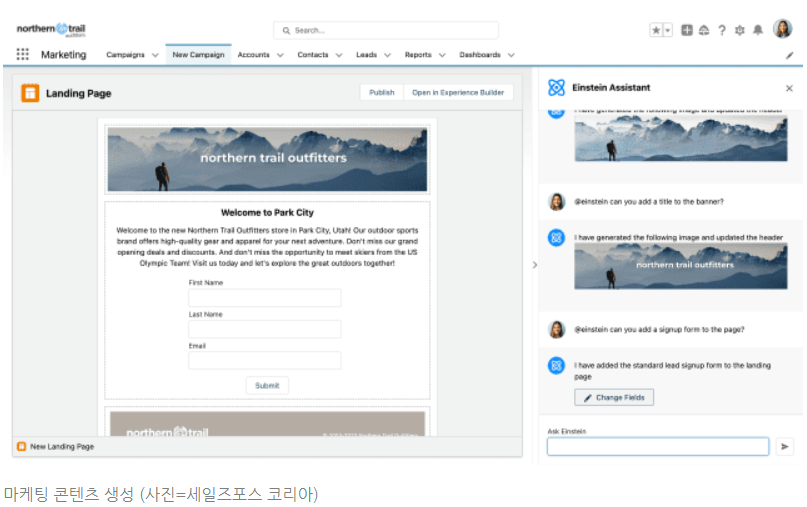The image size is (807, 507).
Task: Click user avatar beside signup form request
Action: [556, 329]
